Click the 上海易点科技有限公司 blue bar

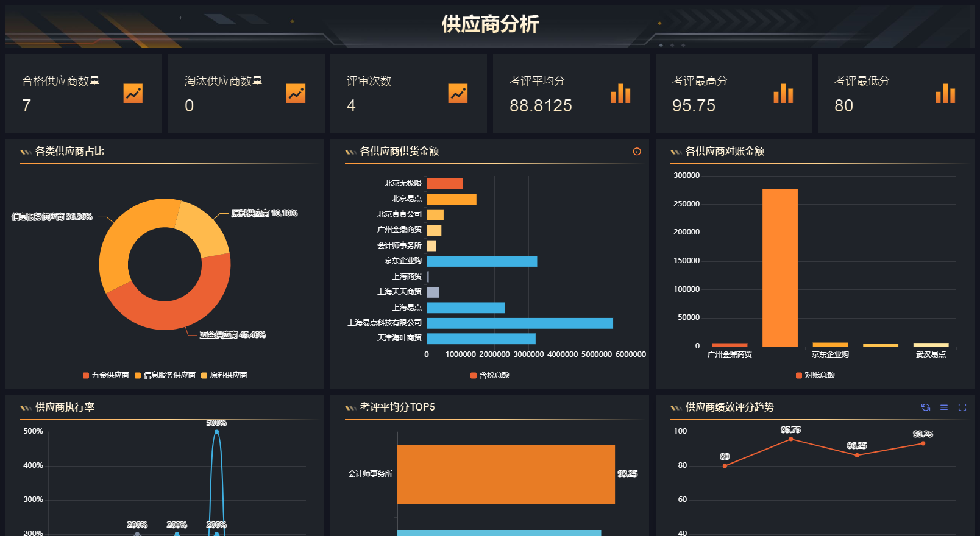pos(519,323)
